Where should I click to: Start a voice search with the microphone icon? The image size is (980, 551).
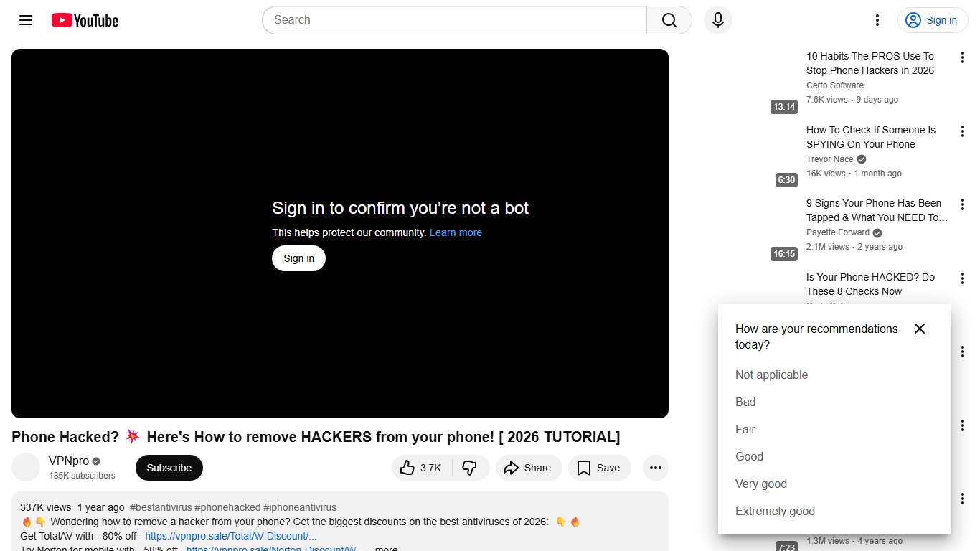[x=717, y=20]
